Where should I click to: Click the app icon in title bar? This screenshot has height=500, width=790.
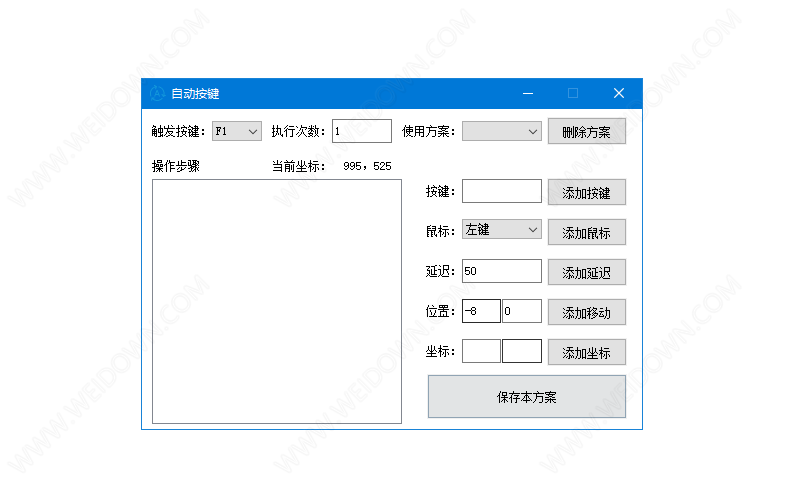[157, 93]
